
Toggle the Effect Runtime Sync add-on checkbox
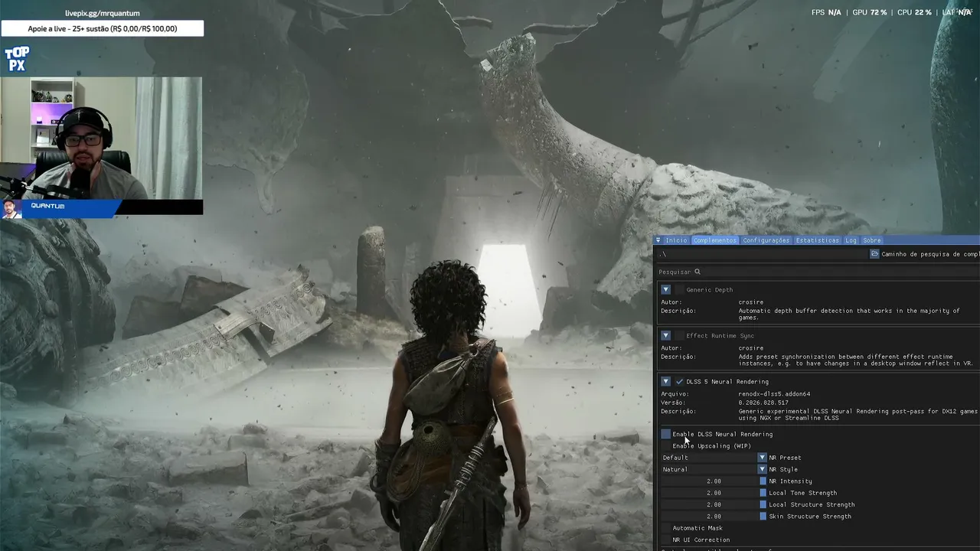[679, 336]
